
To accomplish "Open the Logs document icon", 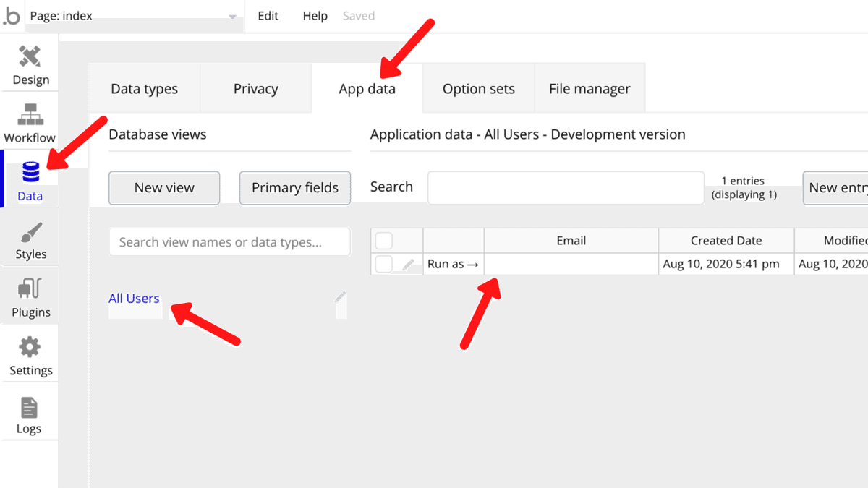I will (29, 408).
